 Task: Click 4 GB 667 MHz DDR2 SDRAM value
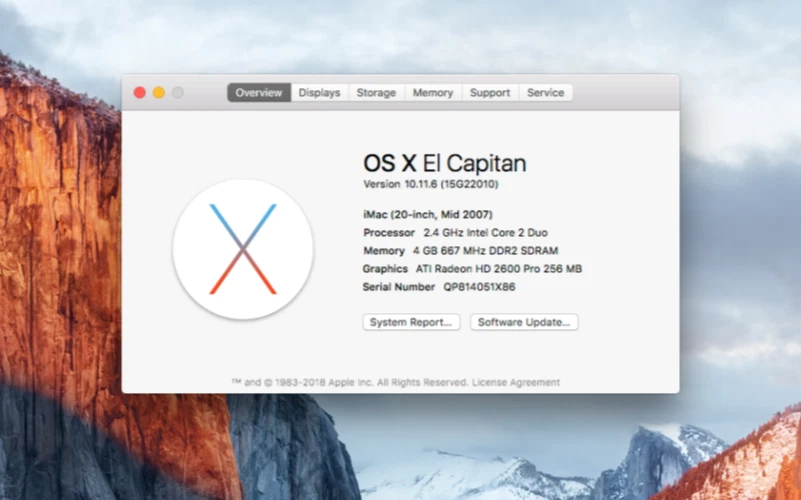click(485, 251)
